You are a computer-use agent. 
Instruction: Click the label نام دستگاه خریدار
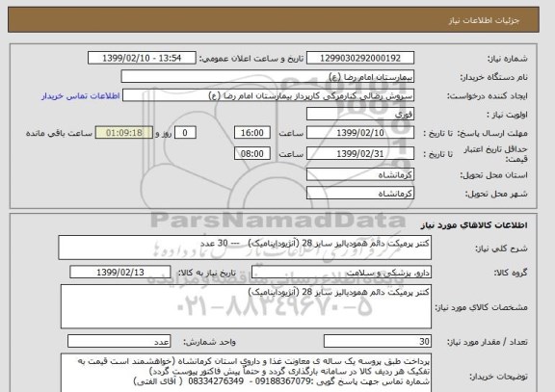coord(493,77)
